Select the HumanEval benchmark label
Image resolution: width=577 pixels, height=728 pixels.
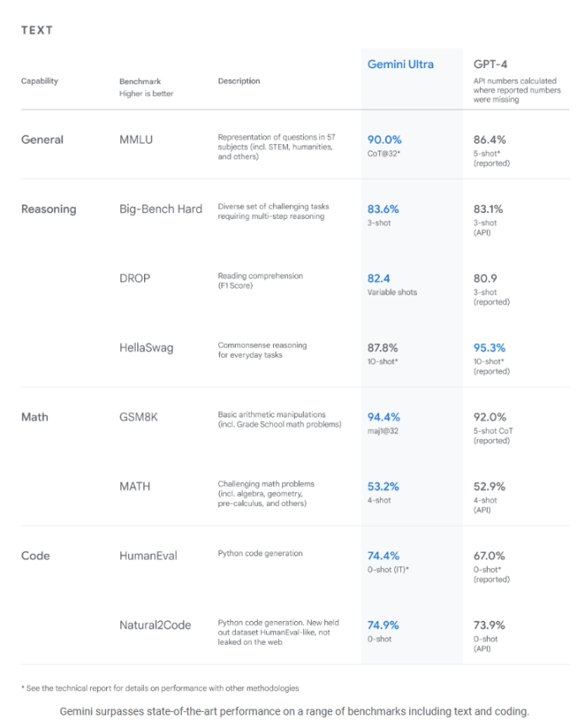pyautogui.click(x=148, y=555)
